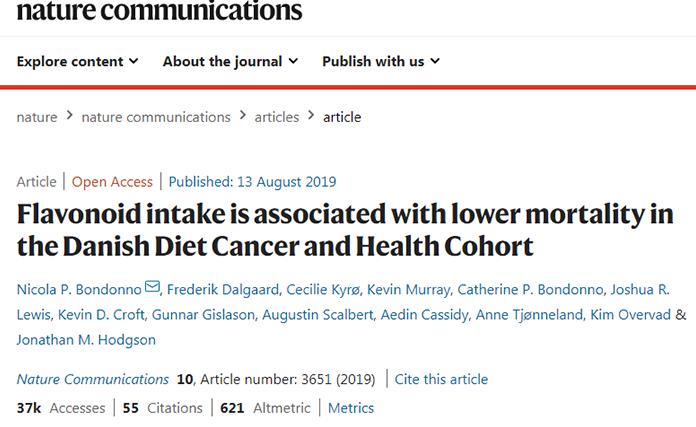Click the nature communications logo header
This screenshot has height=427, width=696.
click(159, 11)
